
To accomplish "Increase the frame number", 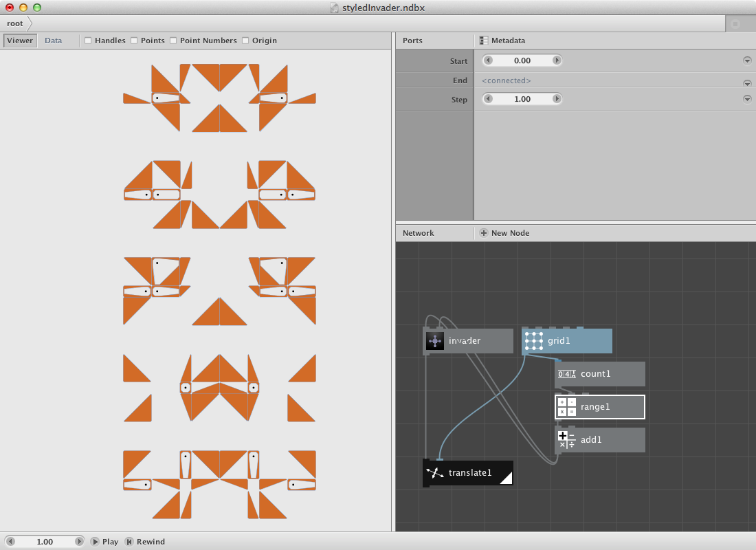I will click(79, 542).
